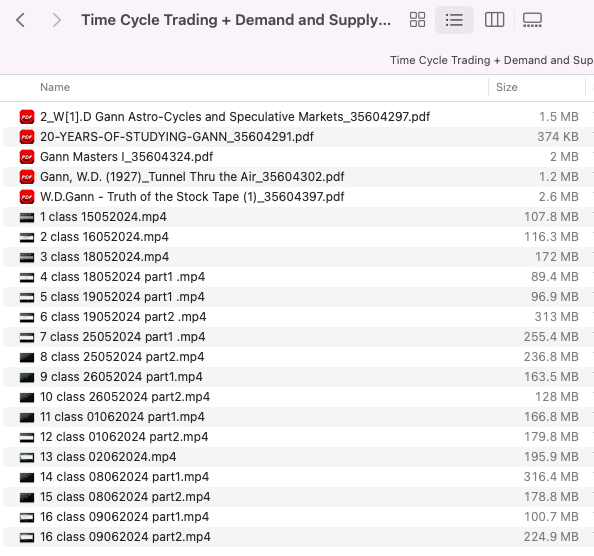Click PDF icon of Gann Masters I file
The height and width of the screenshot is (556, 594).
(27, 157)
